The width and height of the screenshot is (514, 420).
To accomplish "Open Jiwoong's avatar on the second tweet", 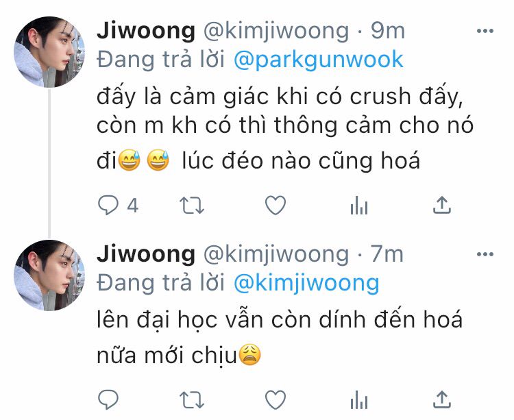I will pyautogui.click(x=49, y=275).
